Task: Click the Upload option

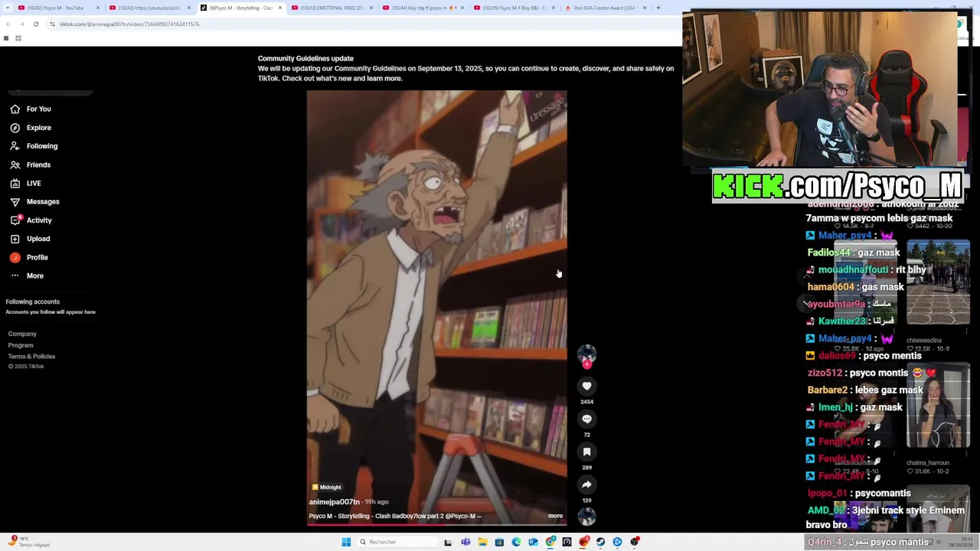Action: pos(30,239)
